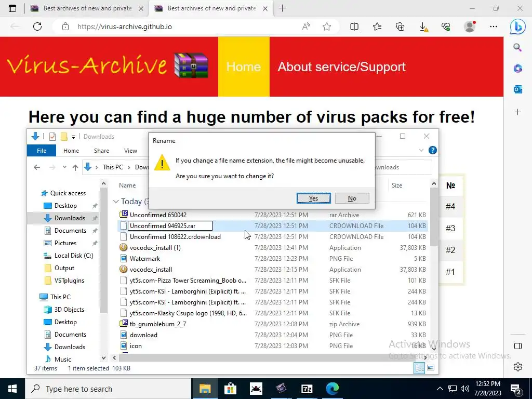This screenshot has height=399, width=532.
Task: Select Downloads under Quick access
Action: click(x=70, y=218)
